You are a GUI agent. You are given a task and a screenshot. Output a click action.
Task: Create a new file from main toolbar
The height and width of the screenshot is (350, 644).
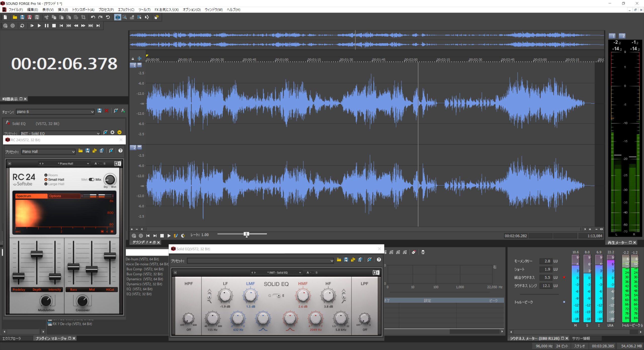(x=5, y=17)
